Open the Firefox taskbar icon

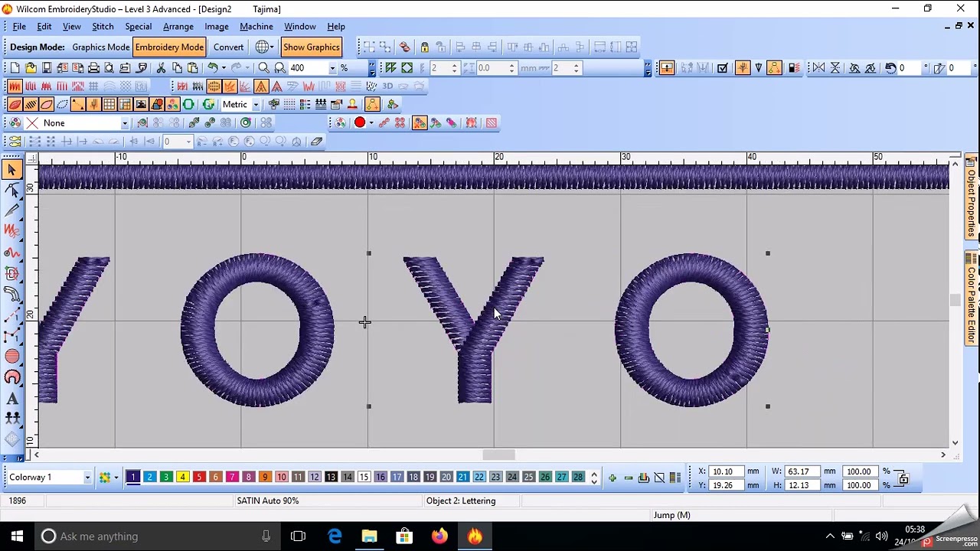point(439,536)
